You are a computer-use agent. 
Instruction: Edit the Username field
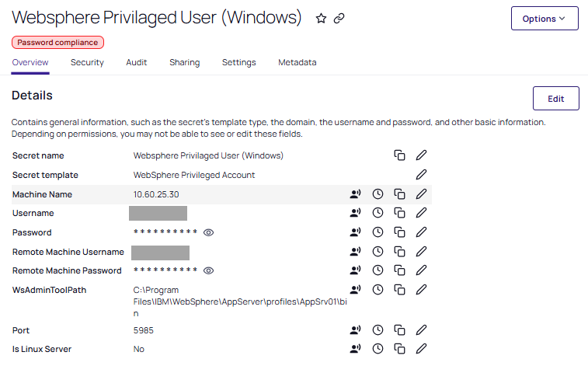tap(421, 213)
